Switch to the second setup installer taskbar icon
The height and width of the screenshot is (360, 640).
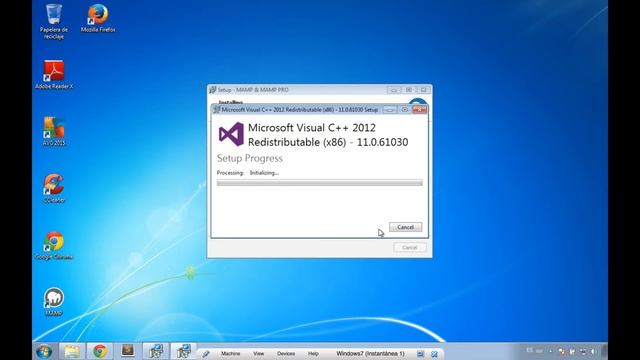coord(183,351)
